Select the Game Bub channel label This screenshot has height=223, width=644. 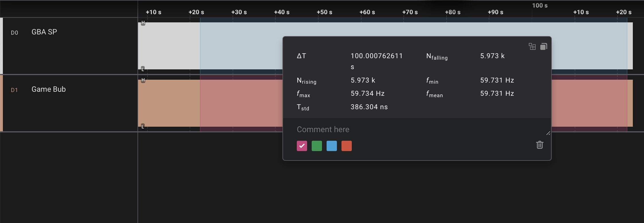(x=48, y=89)
